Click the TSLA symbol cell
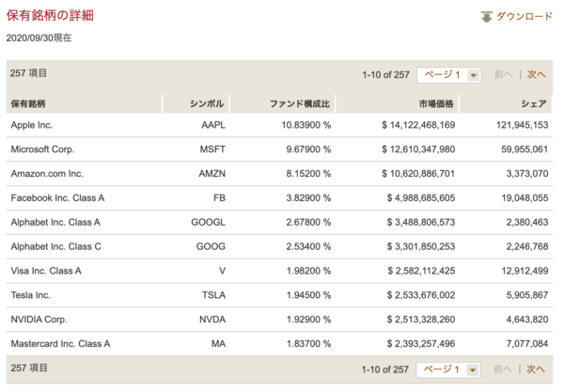 pos(213,295)
